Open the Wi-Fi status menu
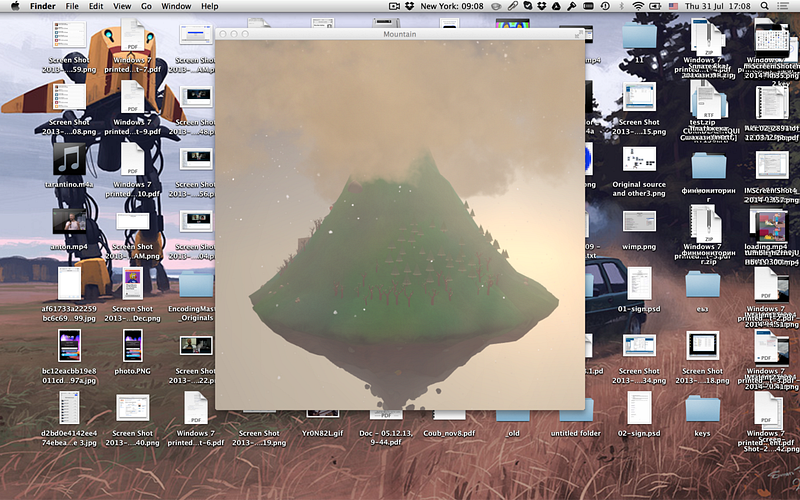 [x=638, y=6]
